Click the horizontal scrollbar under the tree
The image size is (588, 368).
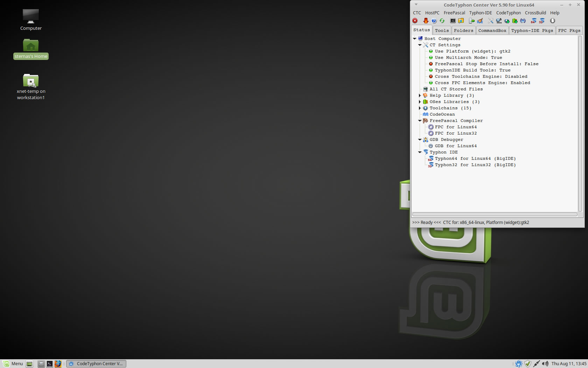[495, 214]
